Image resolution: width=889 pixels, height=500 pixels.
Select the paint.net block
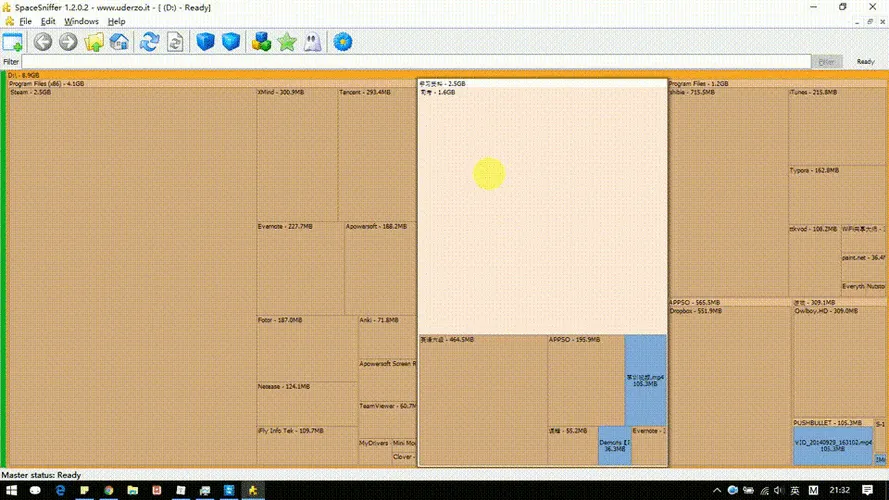863,267
